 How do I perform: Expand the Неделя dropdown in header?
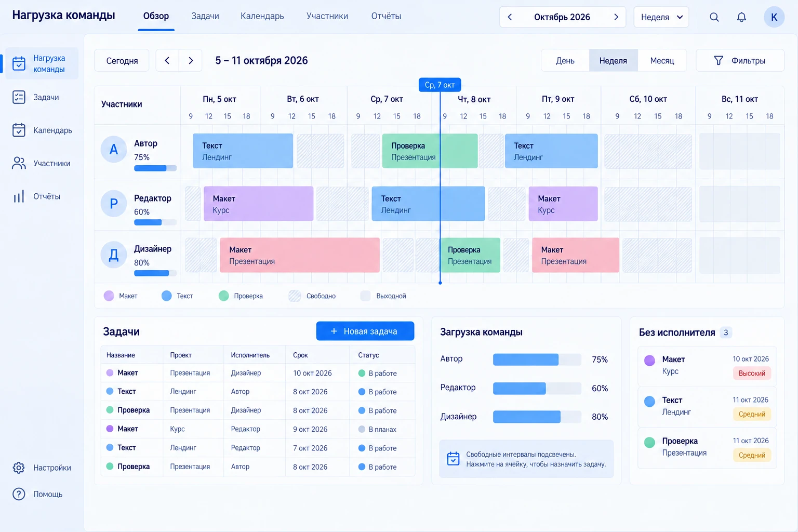point(661,17)
